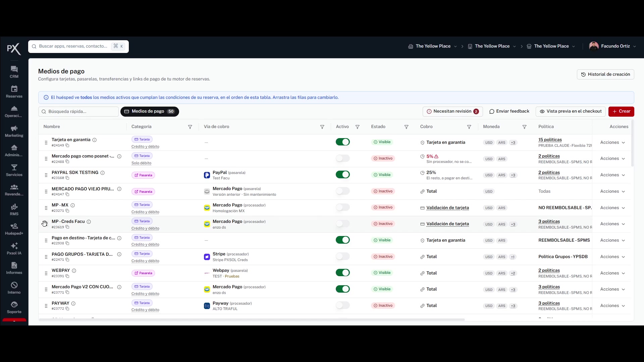
Task: Open Facundo Ortiz user menu
Action: click(612, 46)
